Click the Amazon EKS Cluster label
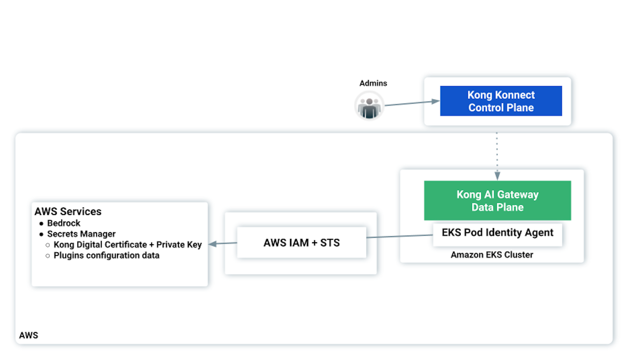The width and height of the screenshot is (644, 362). coord(492,255)
